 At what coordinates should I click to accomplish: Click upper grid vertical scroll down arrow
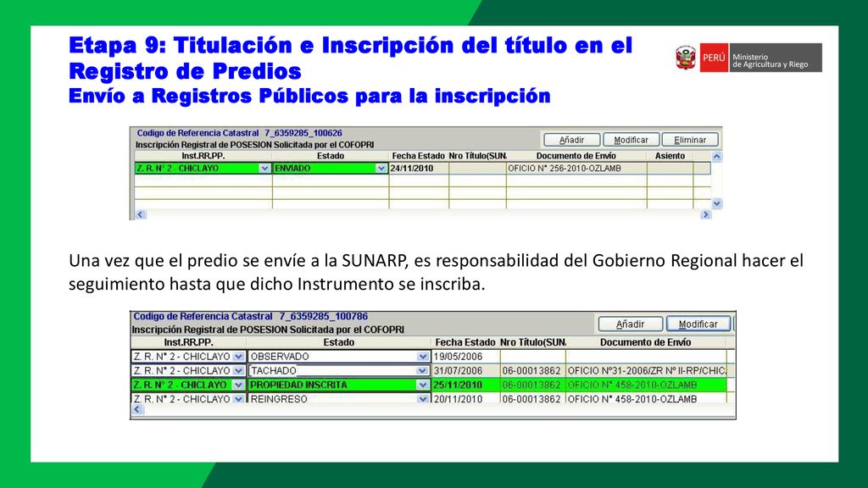point(716,203)
